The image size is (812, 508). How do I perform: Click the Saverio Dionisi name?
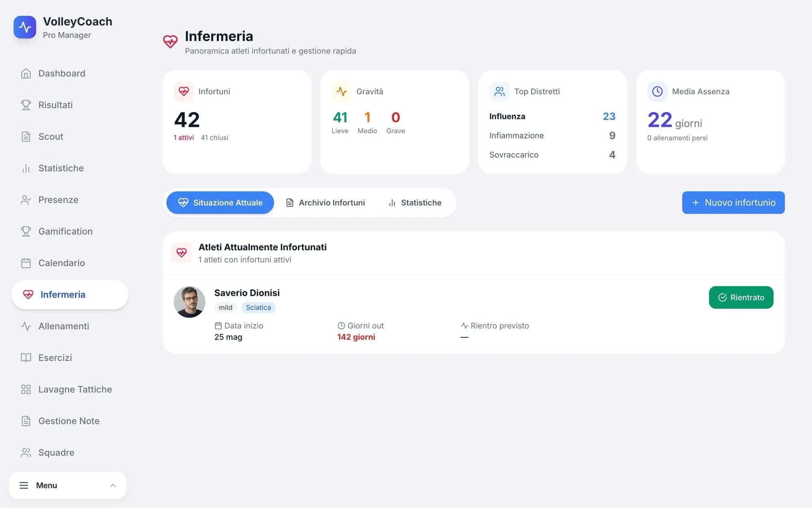tap(247, 293)
